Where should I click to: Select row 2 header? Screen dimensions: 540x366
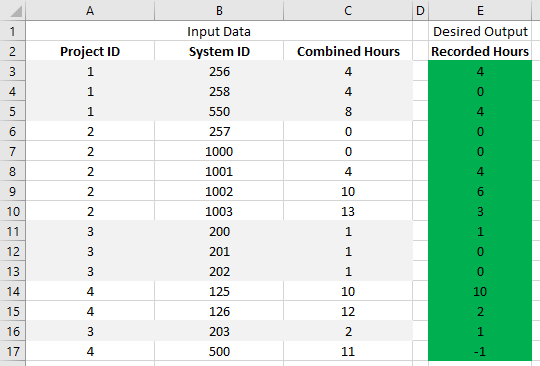13,51
